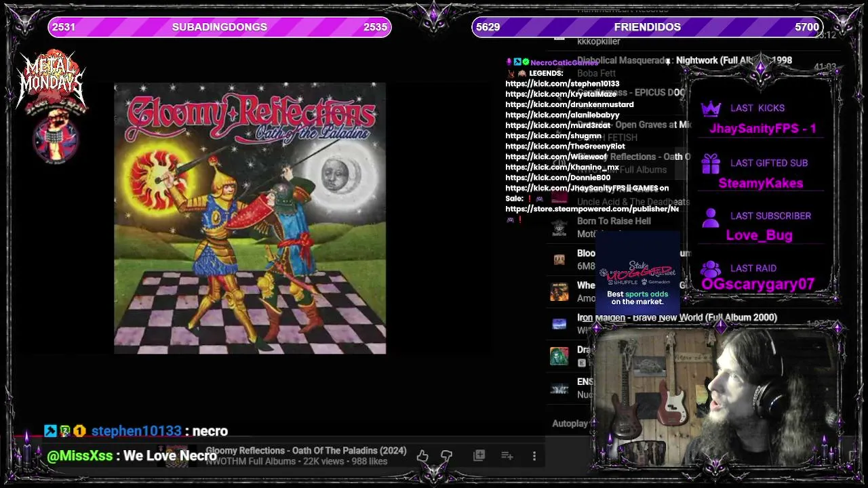
Task: Click the Last Gifted Sub gift icon
Action: click(711, 163)
